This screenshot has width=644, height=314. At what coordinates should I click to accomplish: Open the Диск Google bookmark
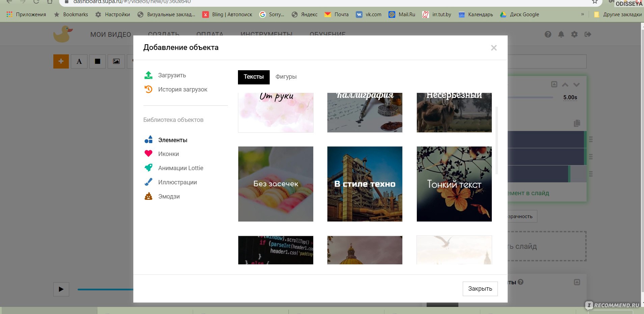click(x=519, y=14)
